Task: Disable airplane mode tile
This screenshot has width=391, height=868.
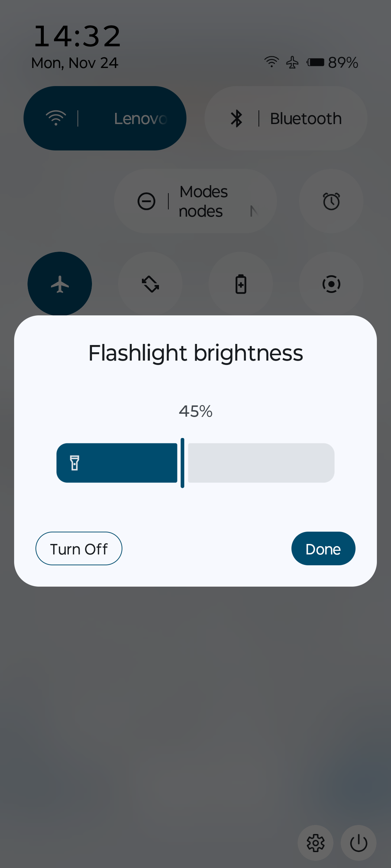Action: click(x=60, y=284)
